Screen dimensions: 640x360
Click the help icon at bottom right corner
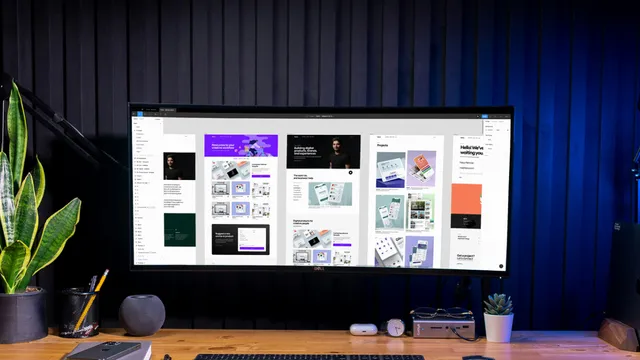click(x=501, y=266)
